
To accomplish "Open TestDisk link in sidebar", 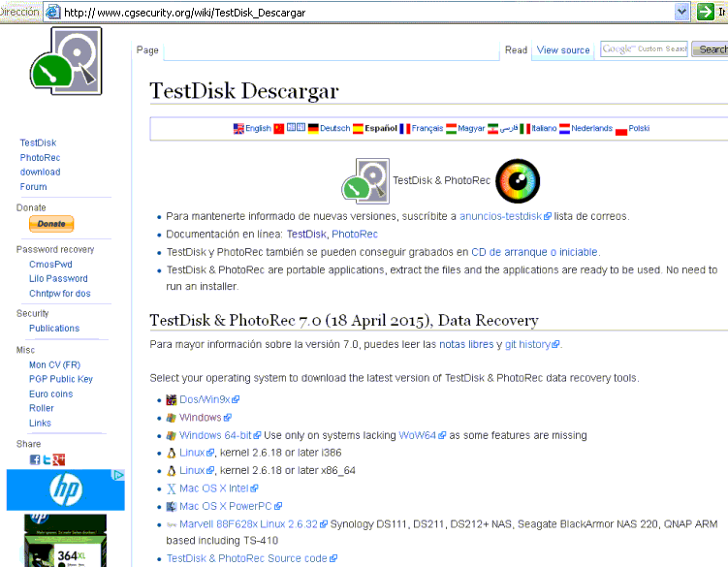I will [x=38, y=143].
